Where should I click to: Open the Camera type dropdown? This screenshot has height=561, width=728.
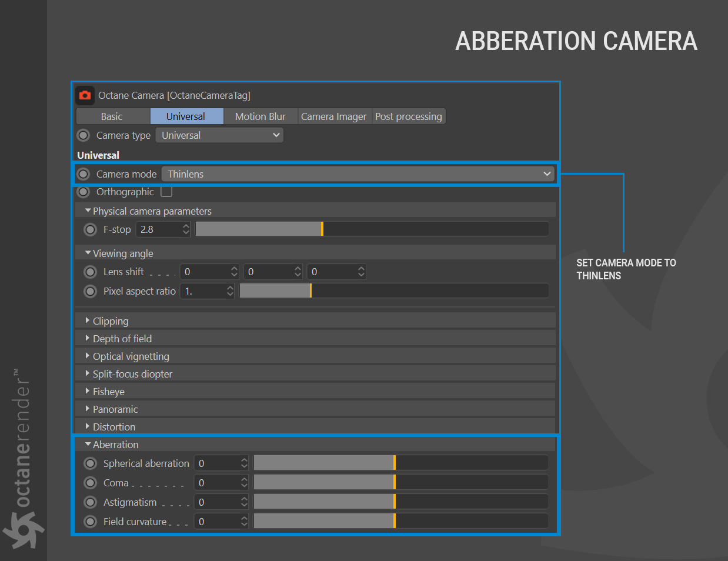(219, 135)
